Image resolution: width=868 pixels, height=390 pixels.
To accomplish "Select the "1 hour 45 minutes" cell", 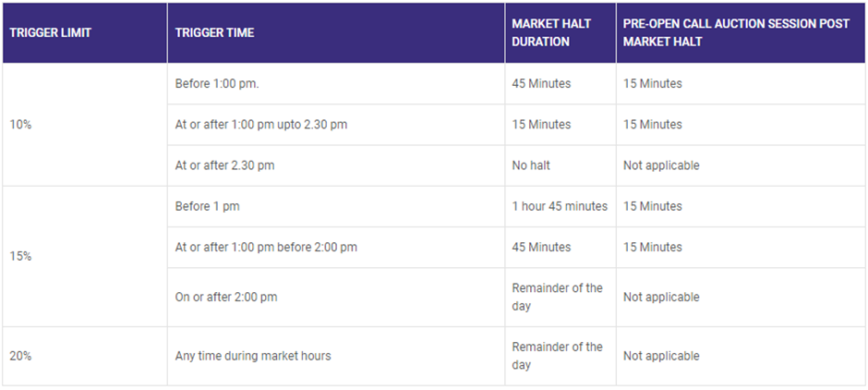I will [560, 207].
